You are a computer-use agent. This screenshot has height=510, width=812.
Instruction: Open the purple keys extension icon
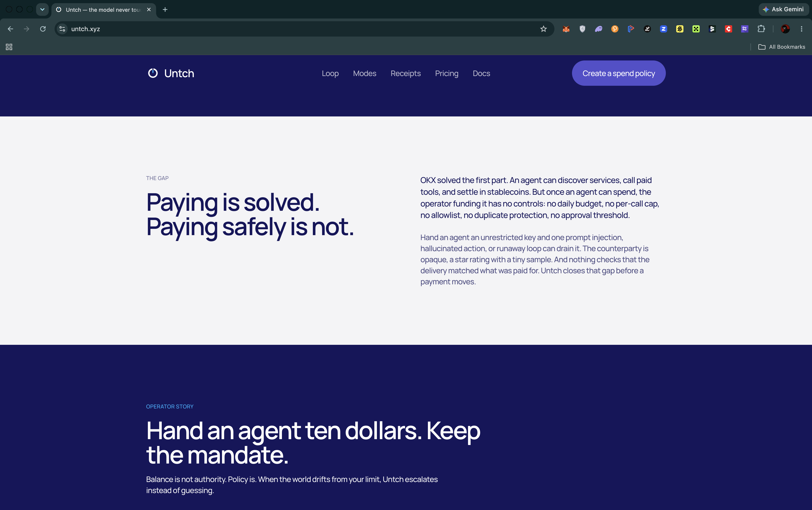[745, 29]
